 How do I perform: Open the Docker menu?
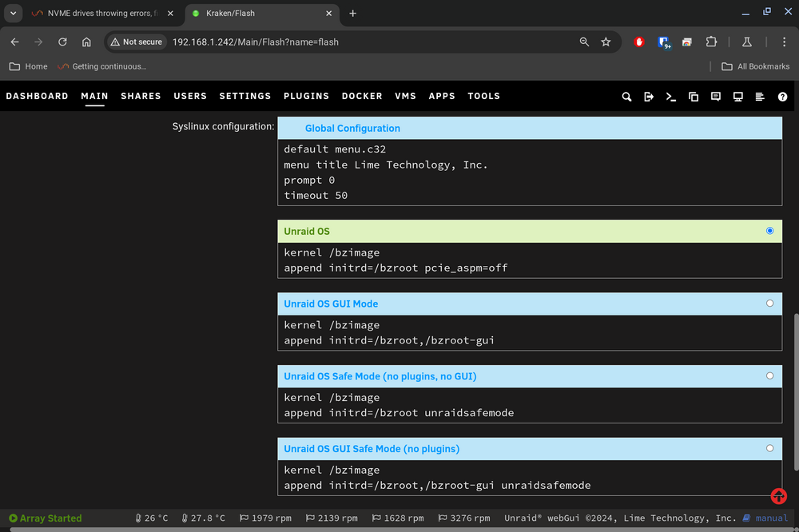point(362,96)
